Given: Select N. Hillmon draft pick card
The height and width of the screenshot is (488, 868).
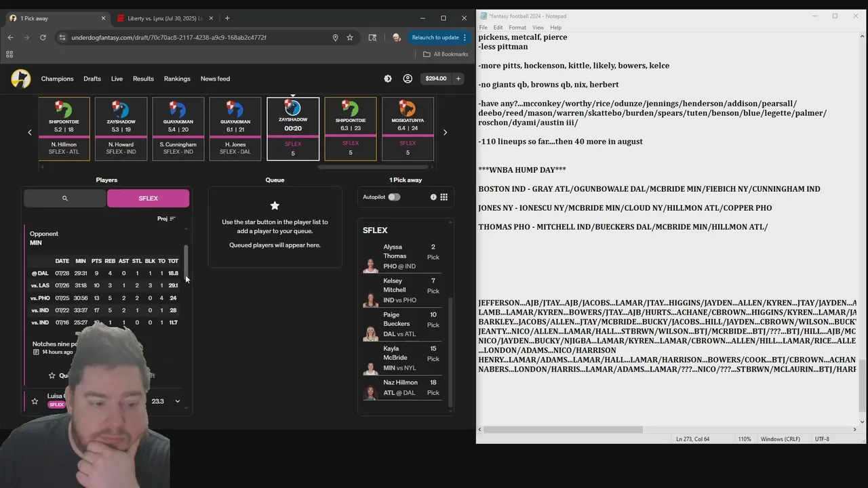Looking at the screenshot, I should (x=64, y=129).
